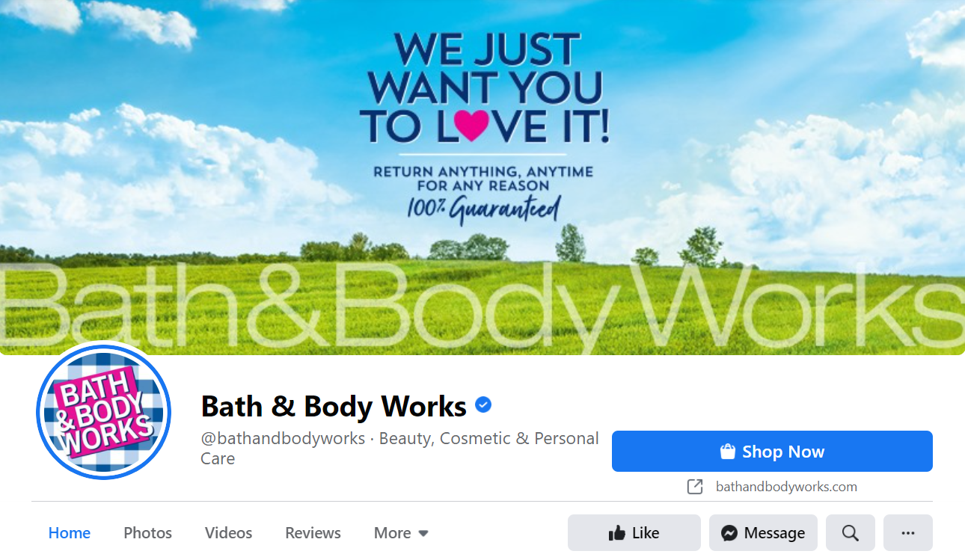Click the Bath & Body Works page title
The image size is (965, 560).
pos(334,406)
